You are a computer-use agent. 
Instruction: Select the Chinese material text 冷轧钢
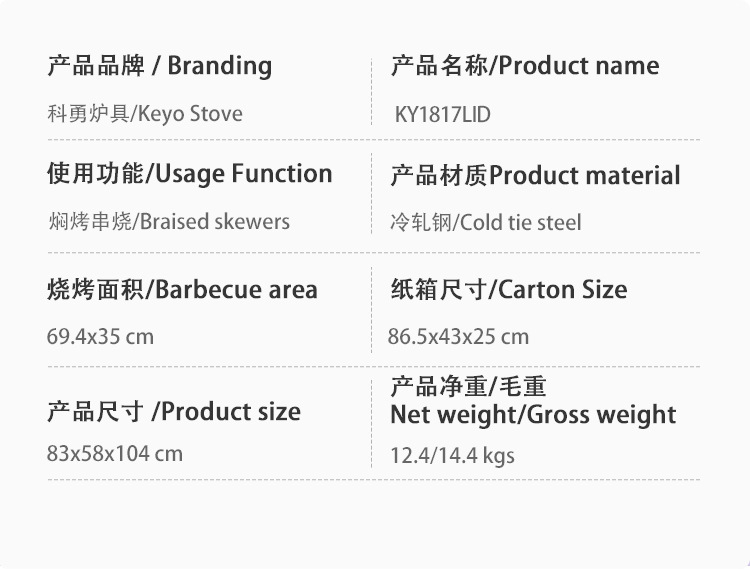(x=420, y=222)
